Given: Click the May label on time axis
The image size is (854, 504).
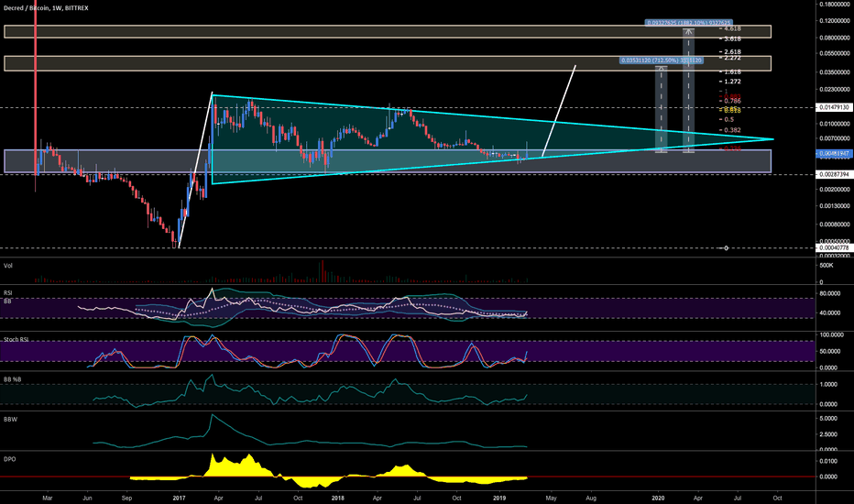Looking at the screenshot, I should (552, 498).
